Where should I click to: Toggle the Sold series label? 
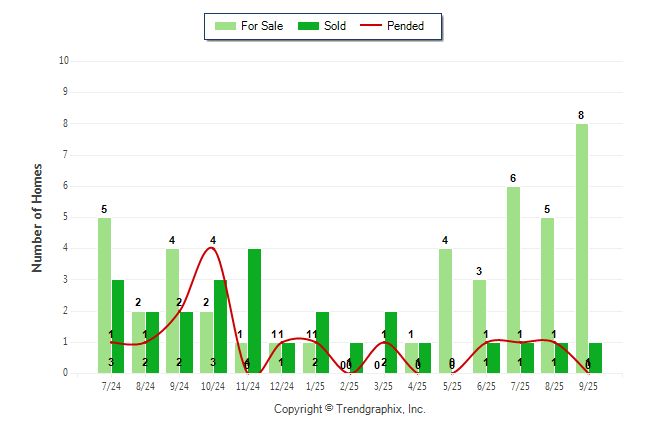(335, 26)
